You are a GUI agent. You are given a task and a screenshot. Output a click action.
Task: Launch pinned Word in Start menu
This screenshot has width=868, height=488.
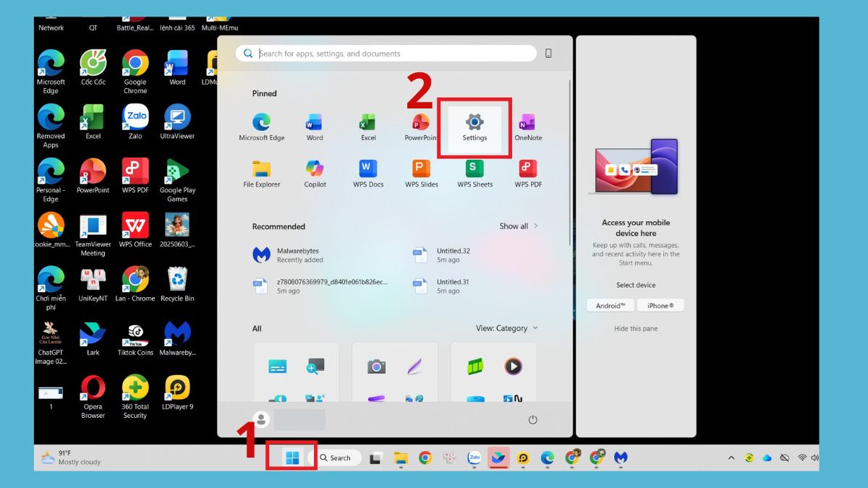click(315, 129)
